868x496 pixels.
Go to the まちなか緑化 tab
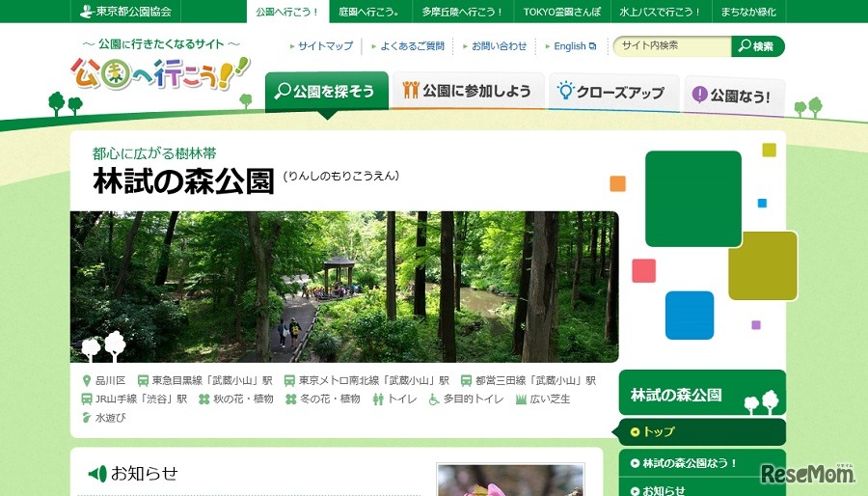(747, 12)
